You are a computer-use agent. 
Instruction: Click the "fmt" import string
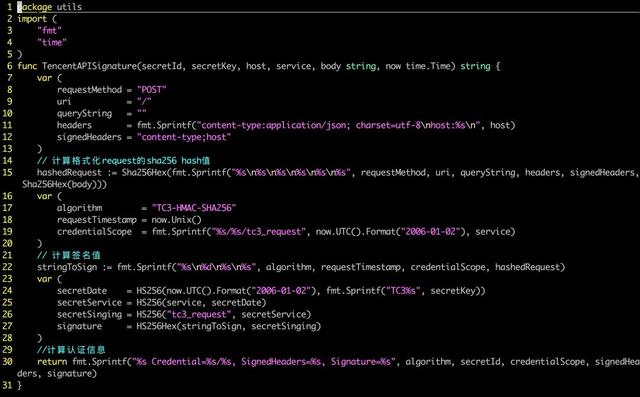[x=49, y=31]
